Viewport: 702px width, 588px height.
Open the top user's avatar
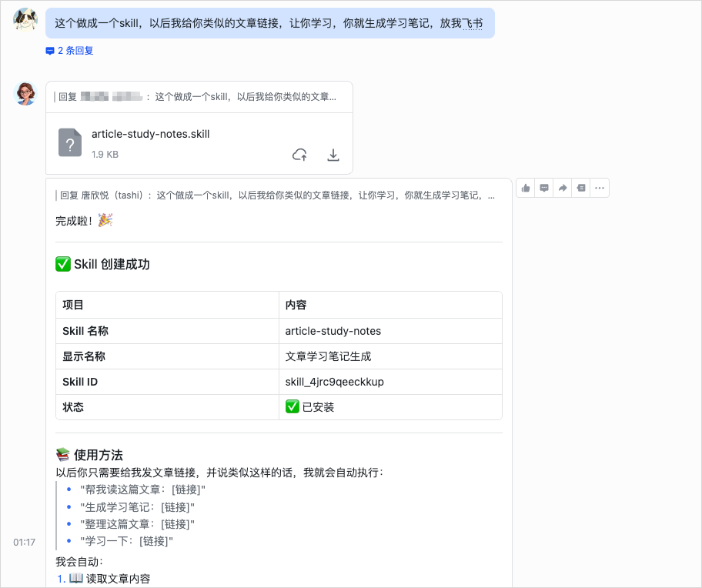point(25,19)
